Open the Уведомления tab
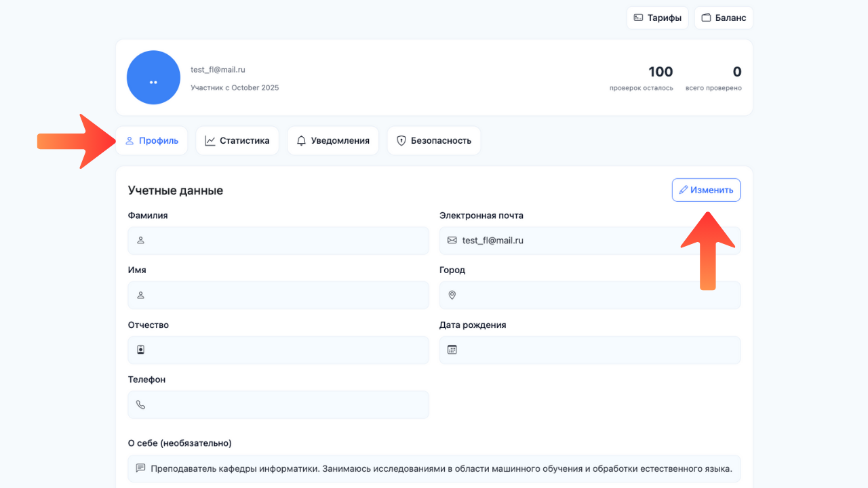This screenshot has width=868, height=488. tap(333, 141)
